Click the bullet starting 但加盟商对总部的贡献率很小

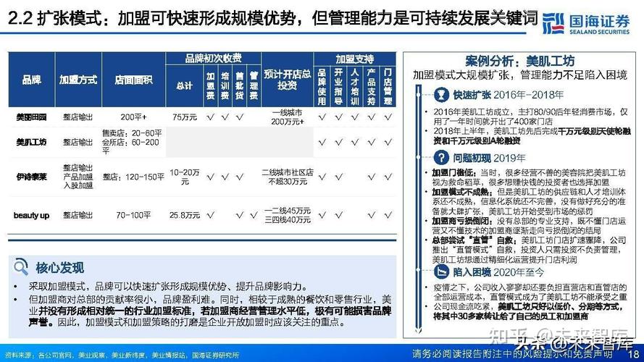click(209, 311)
